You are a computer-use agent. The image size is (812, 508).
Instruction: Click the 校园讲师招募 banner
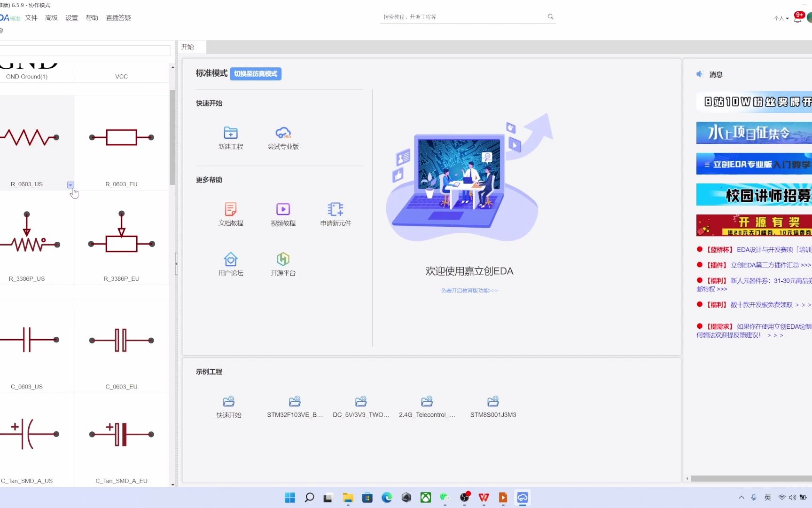pyautogui.click(x=754, y=195)
